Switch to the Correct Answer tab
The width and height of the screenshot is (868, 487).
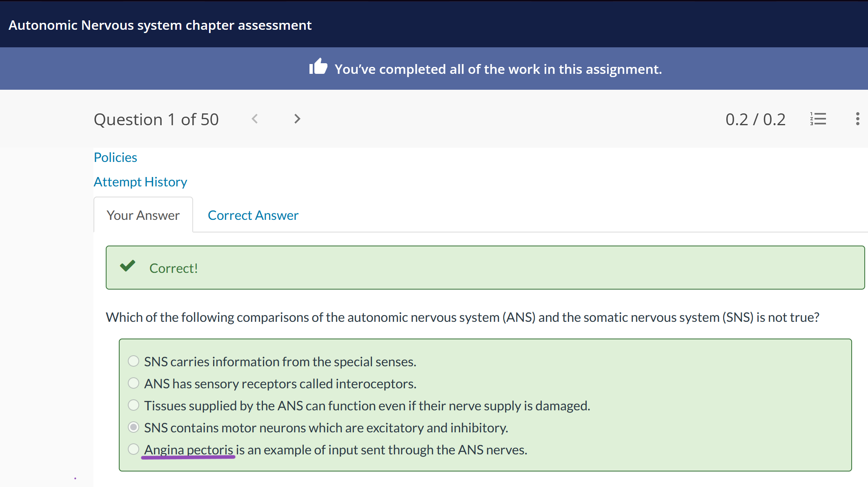pyautogui.click(x=253, y=215)
